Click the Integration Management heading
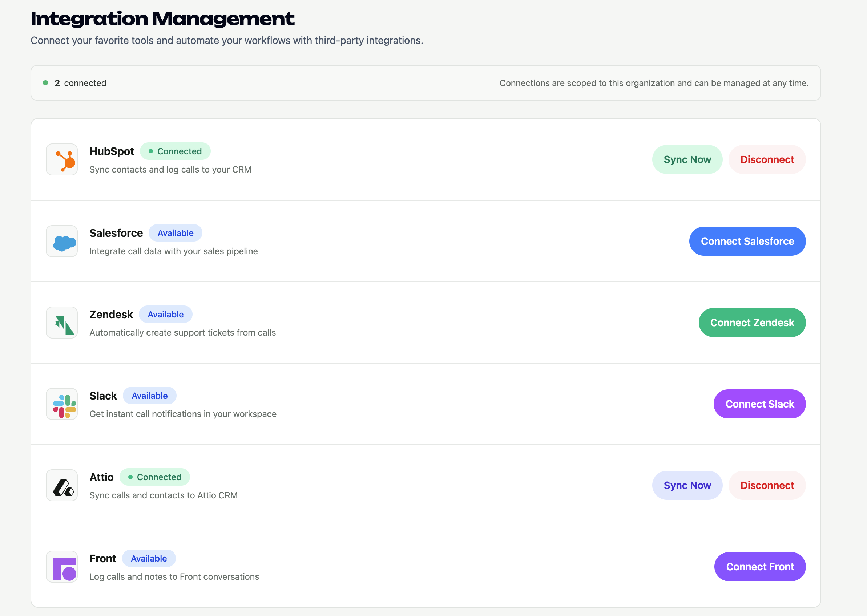The height and width of the screenshot is (616, 867). coord(162,19)
